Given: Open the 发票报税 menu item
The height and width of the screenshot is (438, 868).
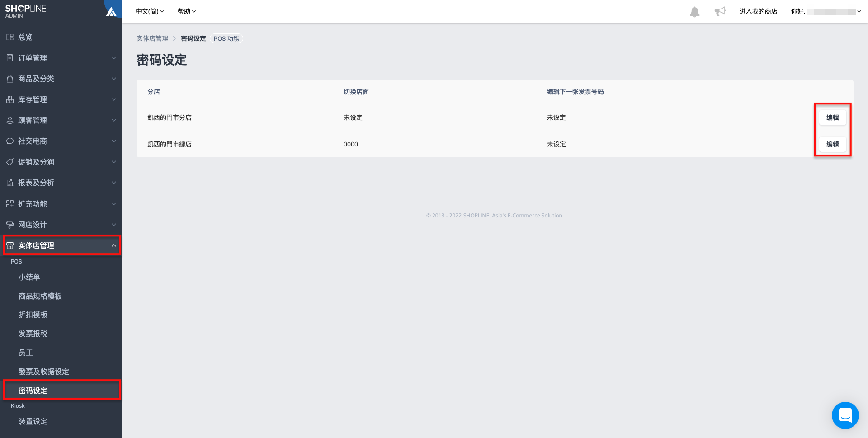Looking at the screenshot, I should pyautogui.click(x=33, y=334).
